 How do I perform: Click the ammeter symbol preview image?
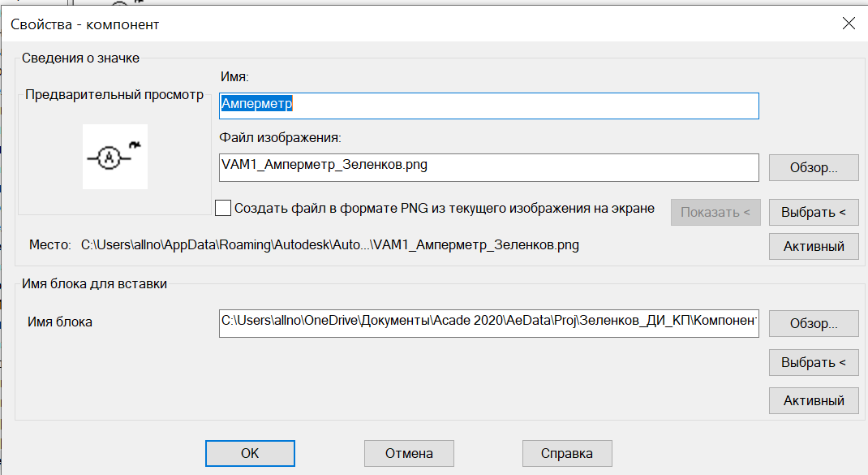115,157
